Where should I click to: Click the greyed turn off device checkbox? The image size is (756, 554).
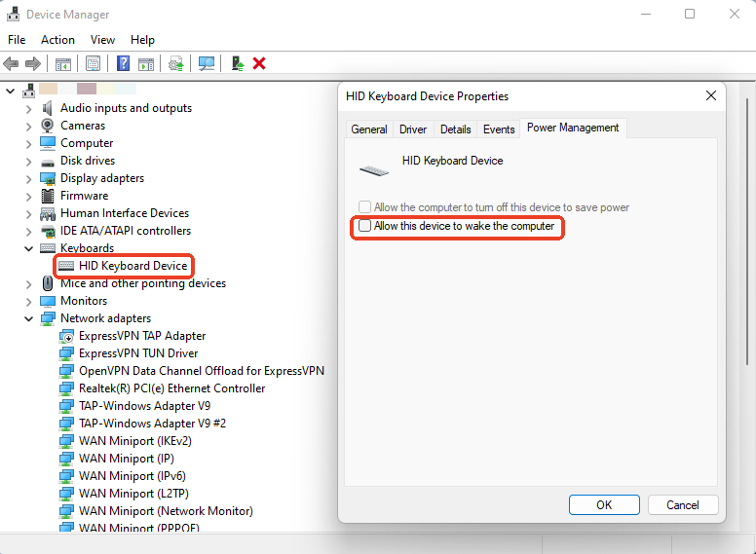click(x=365, y=207)
